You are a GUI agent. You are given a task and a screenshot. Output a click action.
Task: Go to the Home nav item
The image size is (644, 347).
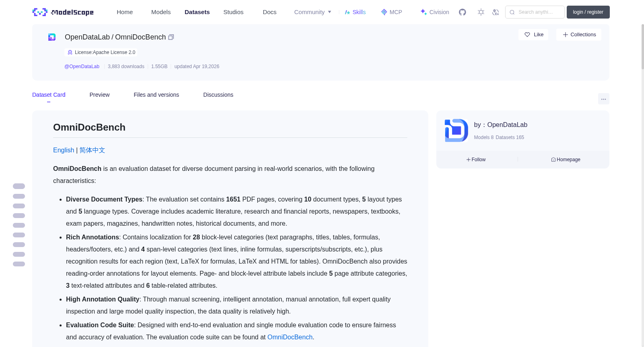pos(125,12)
